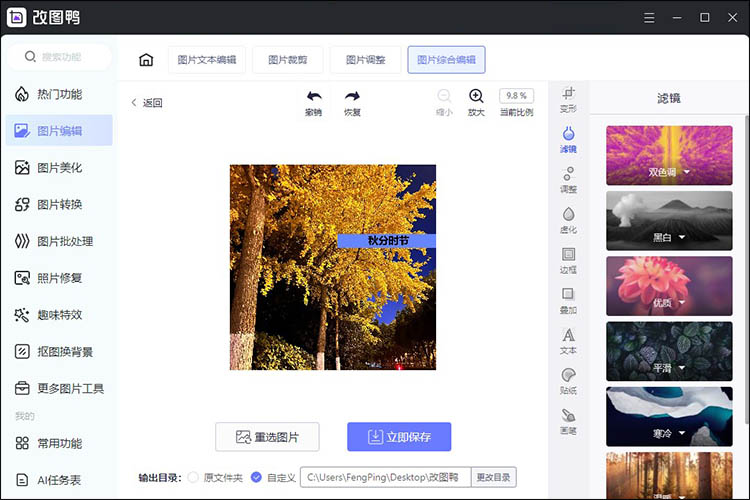
Task: Apply the 平滑 filter thumbnail
Action: 669,351
